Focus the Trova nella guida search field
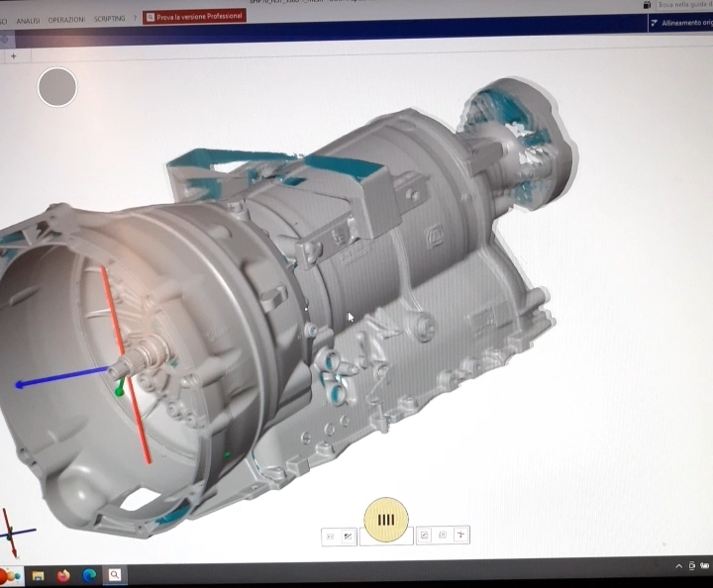Image resolution: width=713 pixels, height=588 pixels. [x=684, y=5]
